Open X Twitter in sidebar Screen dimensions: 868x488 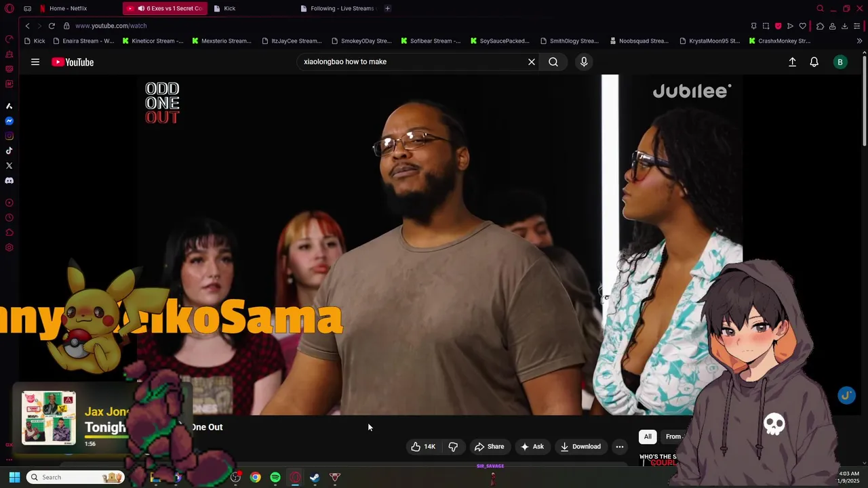click(x=9, y=166)
